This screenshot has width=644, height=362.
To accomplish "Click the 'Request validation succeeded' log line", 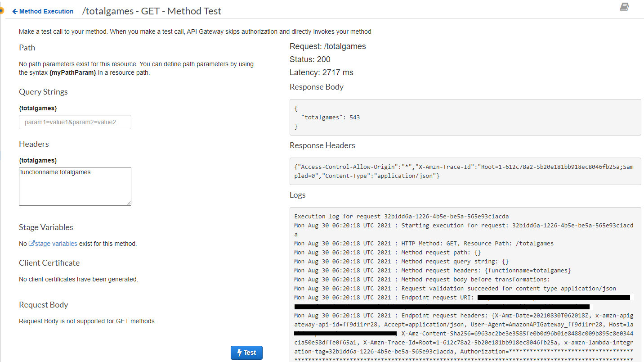I will pos(455,289).
